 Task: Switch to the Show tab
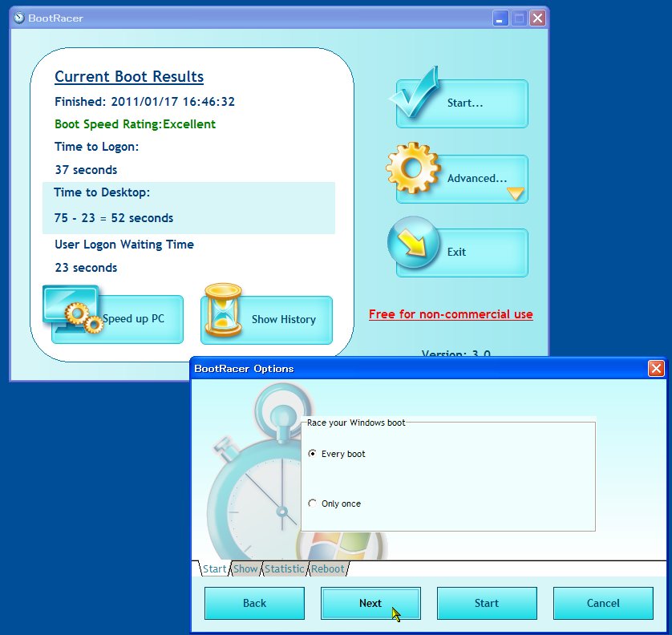pyautogui.click(x=245, y=568)
